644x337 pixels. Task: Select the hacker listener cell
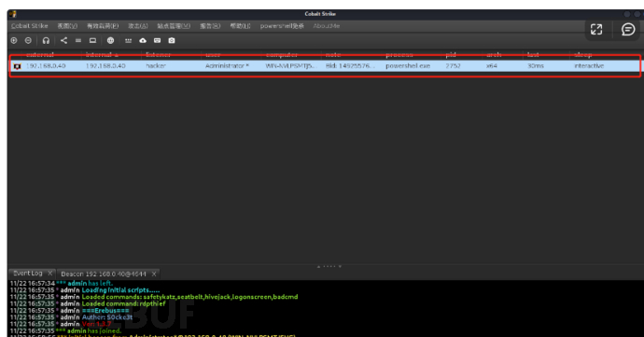(156, 65)
